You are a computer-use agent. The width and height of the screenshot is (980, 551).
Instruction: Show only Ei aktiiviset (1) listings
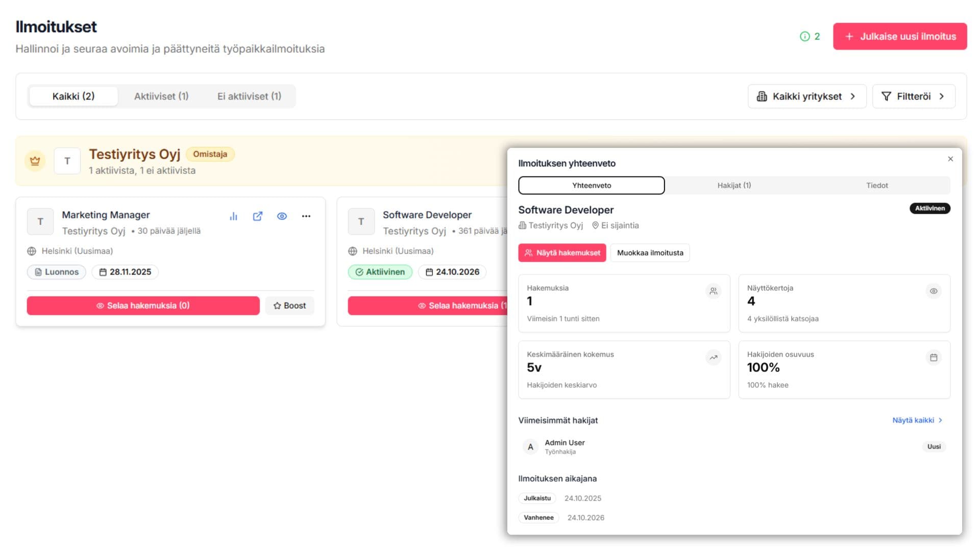coord(249,96)
